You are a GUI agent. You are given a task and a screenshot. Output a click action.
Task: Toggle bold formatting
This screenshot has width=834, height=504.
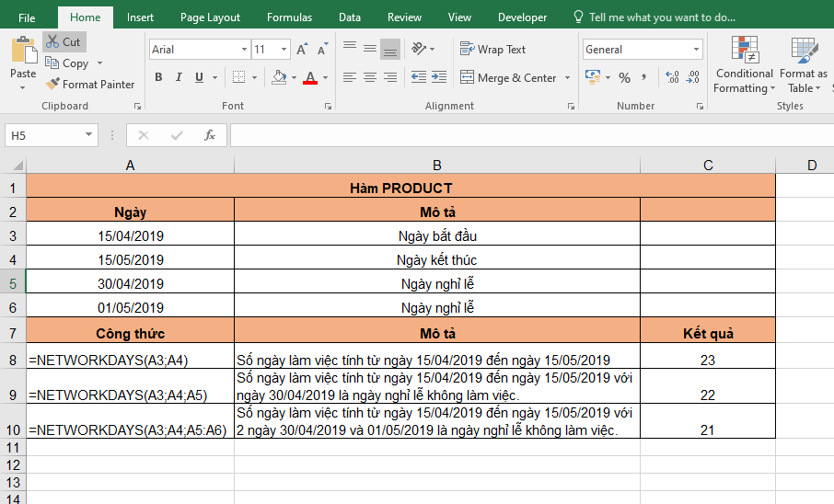(x=158, y=78)
